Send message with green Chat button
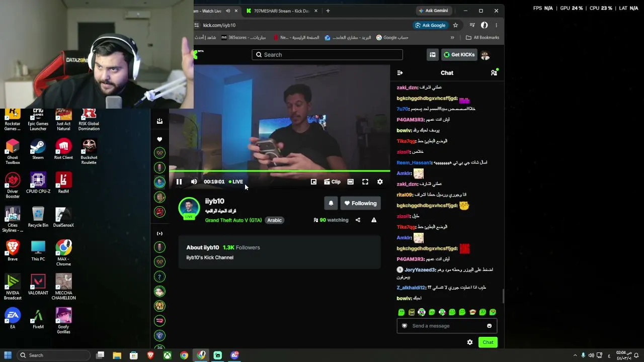The height and width of the screenshot is (362, 644). coord(488,342)
